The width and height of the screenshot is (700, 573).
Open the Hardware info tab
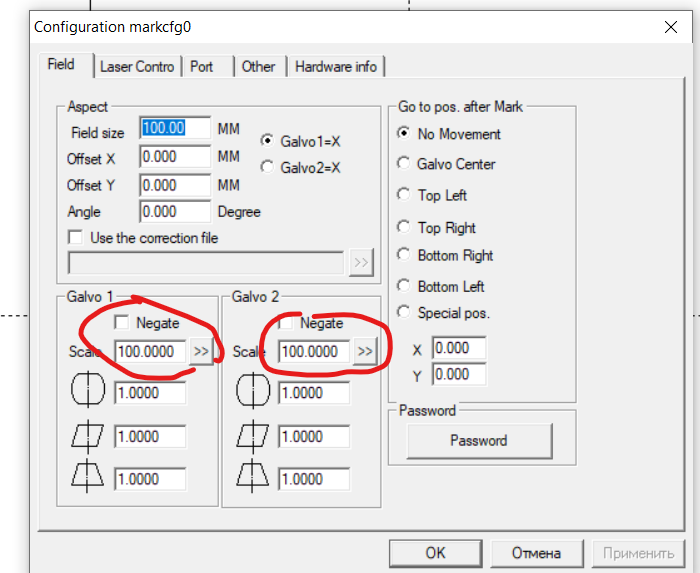point(336,67)
